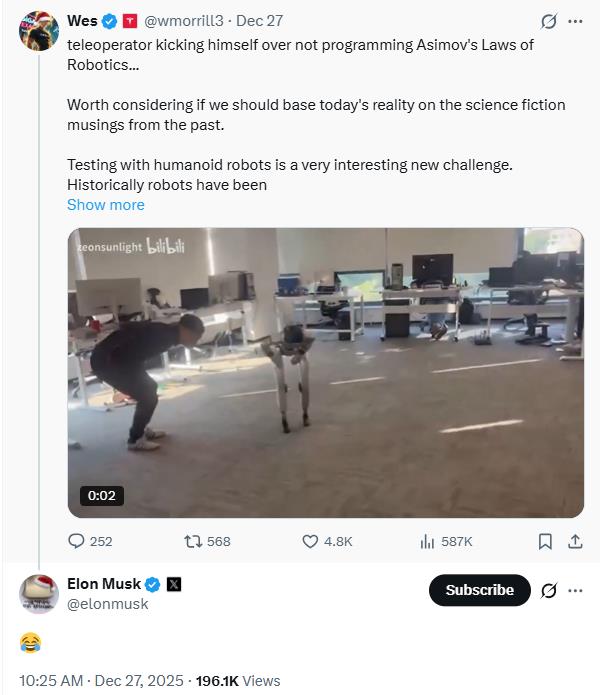Open the Dec 27 post date link
The height and width of the screenshot is (695, 600).
point(260,20)
